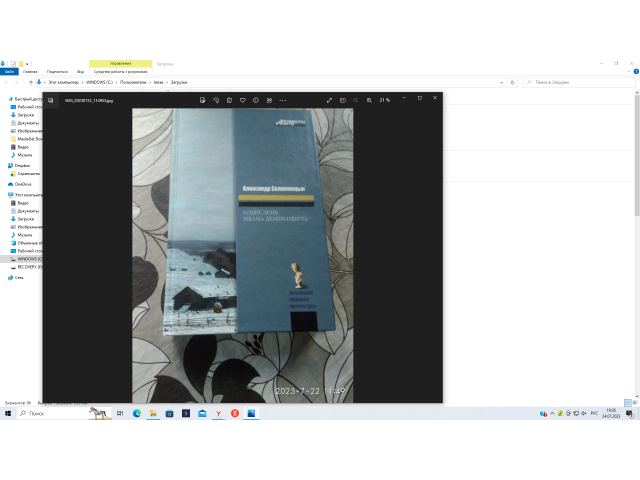Screen dimensions: 640x480
Task: Open the gallery icon beside file name
Action: 51,100
